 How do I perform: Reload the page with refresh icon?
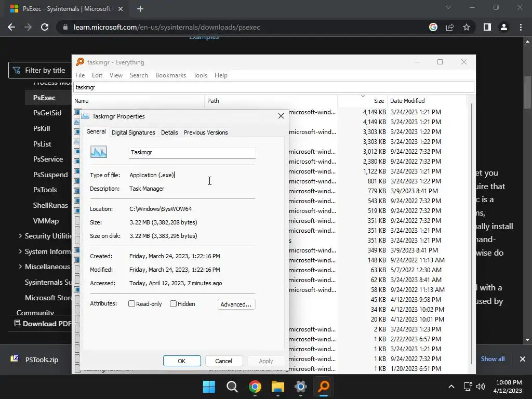[45, 27]
